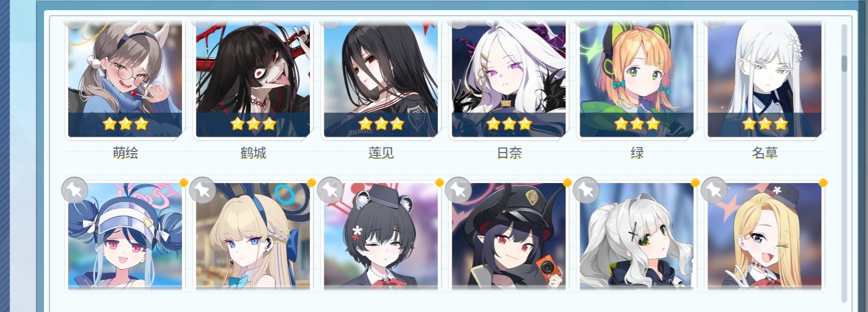Click the three-star rating on 鹤城 card
868x312 pixels.
point(253,124)
